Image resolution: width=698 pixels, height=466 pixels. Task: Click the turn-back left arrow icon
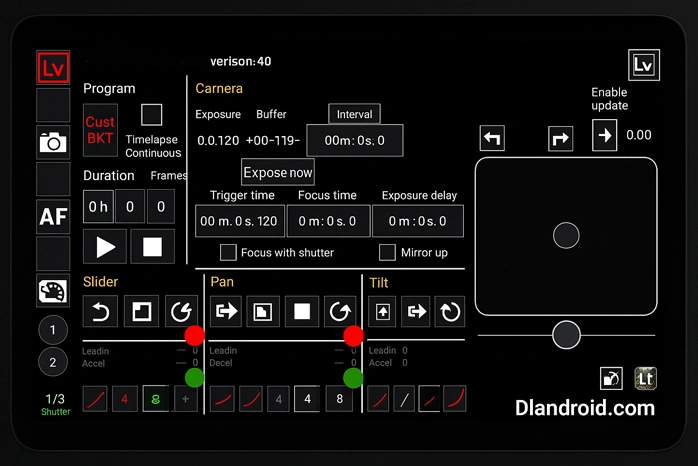[492, 138]
